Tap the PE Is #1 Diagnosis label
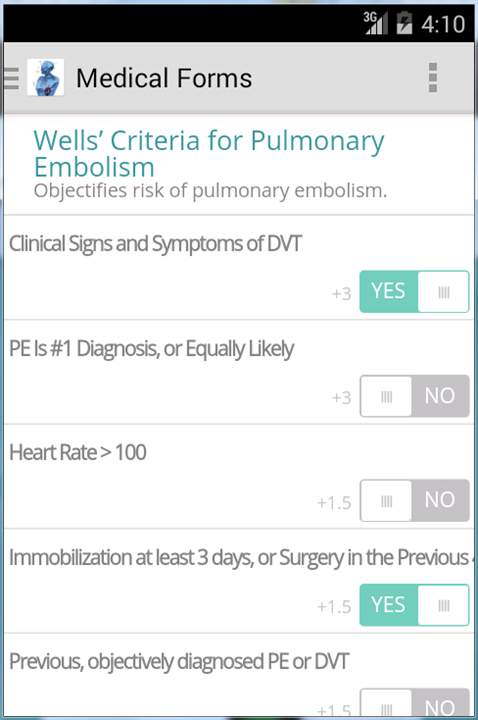 point(152,349)
